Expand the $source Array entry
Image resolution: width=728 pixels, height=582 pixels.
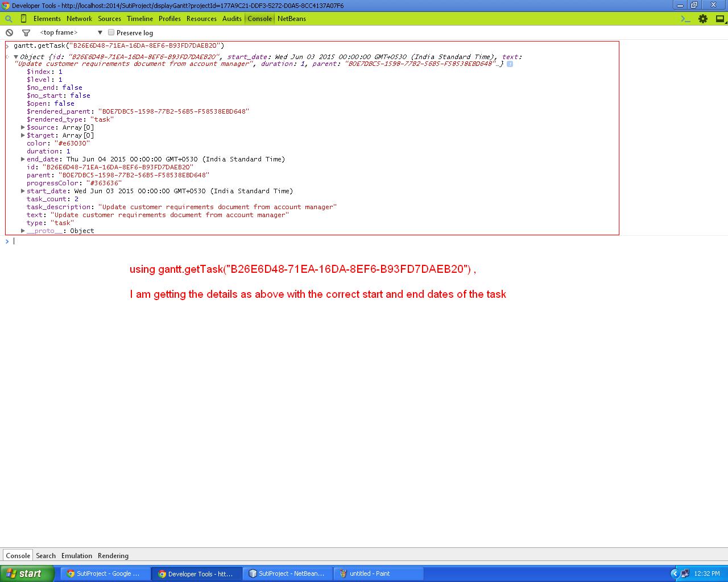pyautogui.click(x=23, y=127)
